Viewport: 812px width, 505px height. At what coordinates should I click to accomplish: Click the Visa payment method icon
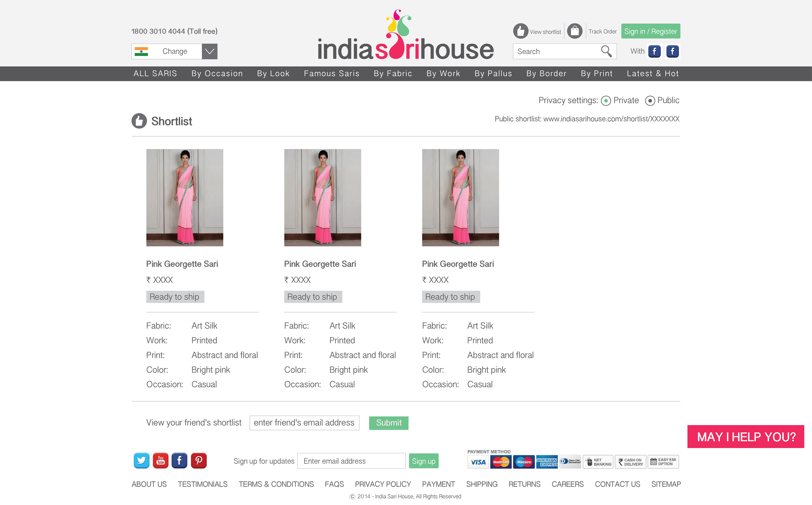click(x=478, y=462)
